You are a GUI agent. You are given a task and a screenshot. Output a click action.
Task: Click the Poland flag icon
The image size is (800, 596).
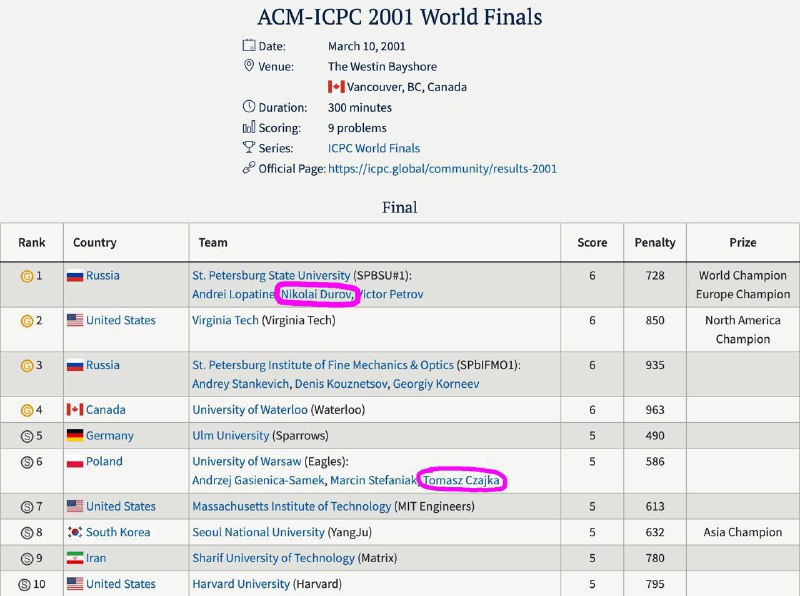pyautogui.click(x=75, y=462)
